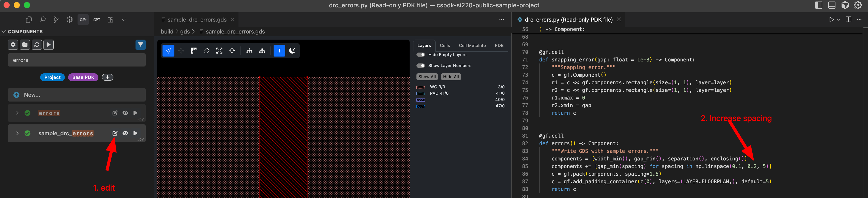Open components settings gear button
Image resolution: width=868 pixels, height=198 pixels.
point(13,44)
